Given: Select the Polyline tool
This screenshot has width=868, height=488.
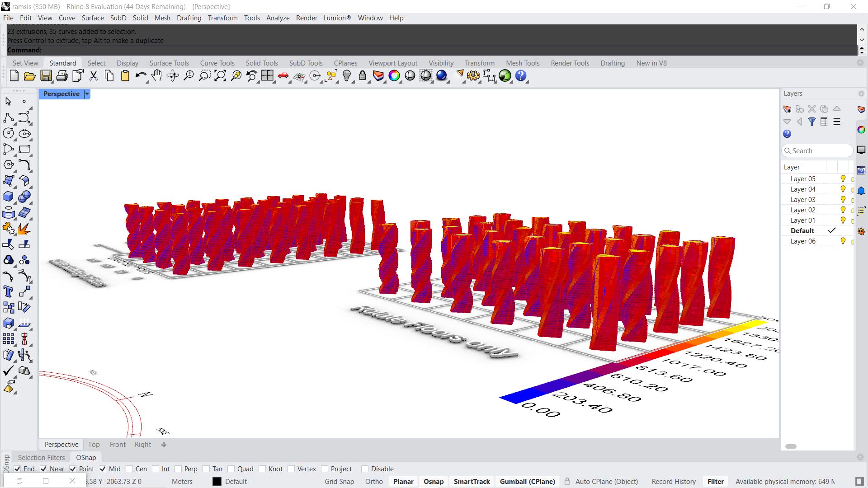Looking at the screenshot, I should tap(8, 118).
